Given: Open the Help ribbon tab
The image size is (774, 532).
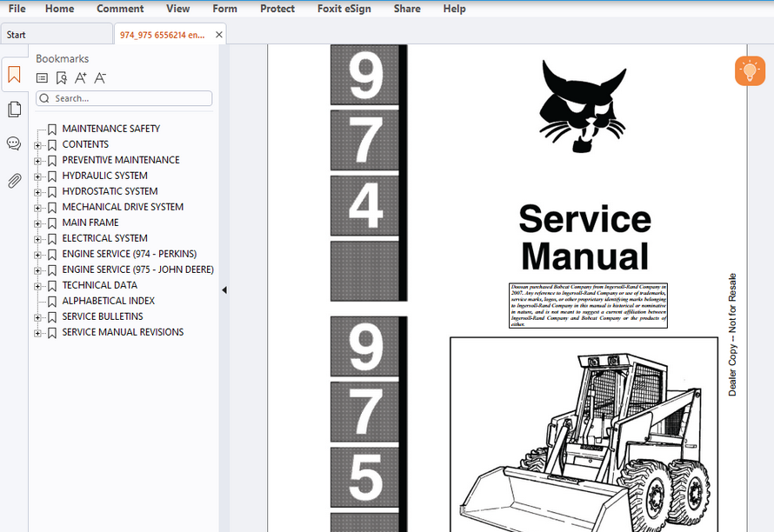Looking at the screenshot, I should point(454,9).
